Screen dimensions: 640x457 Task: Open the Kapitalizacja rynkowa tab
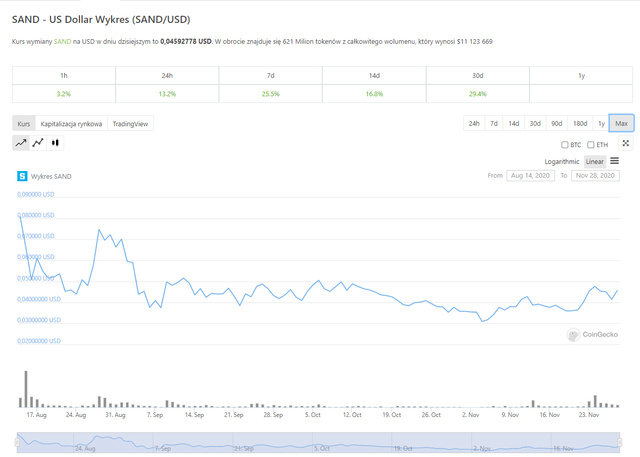pyautogui.click(x=71, y=124)
